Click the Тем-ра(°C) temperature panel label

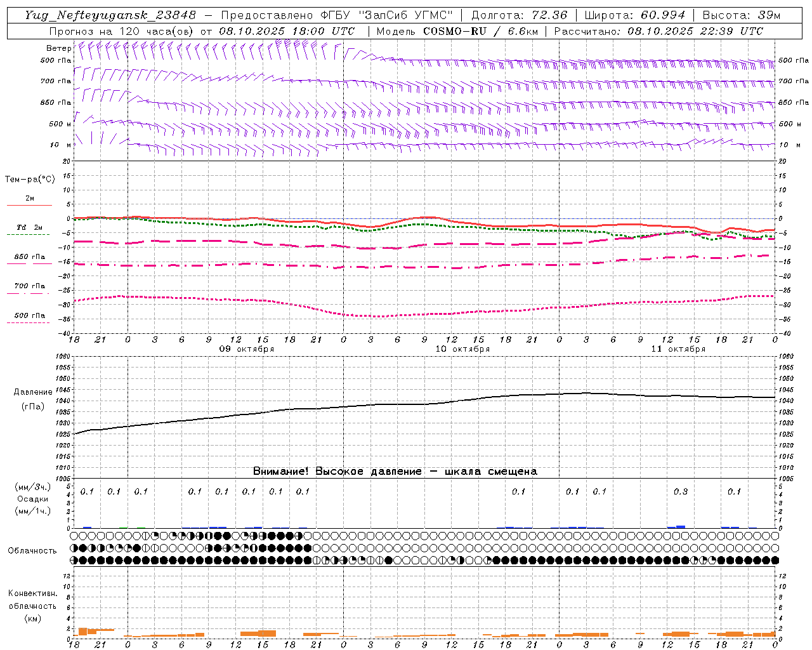click(x=30, y=180)
